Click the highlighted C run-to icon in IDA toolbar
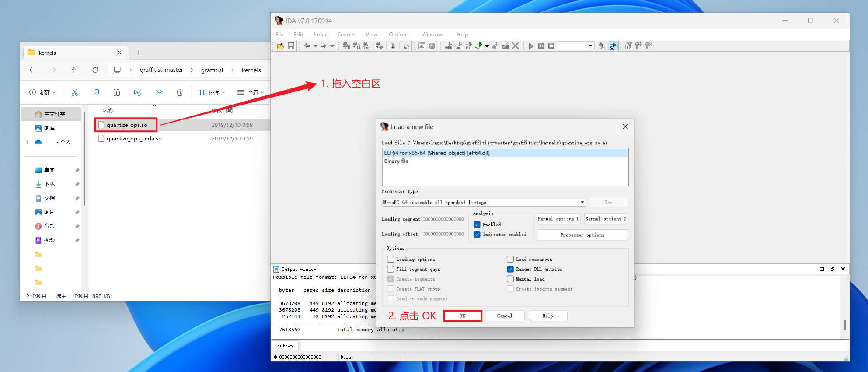868x372 pixels. [x=613, y=46]
